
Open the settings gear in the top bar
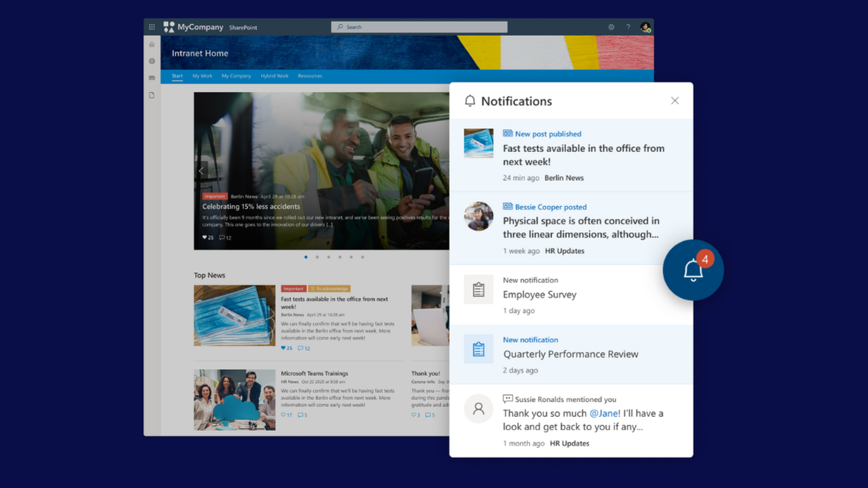pyautogui.click(x=611, y=27)
